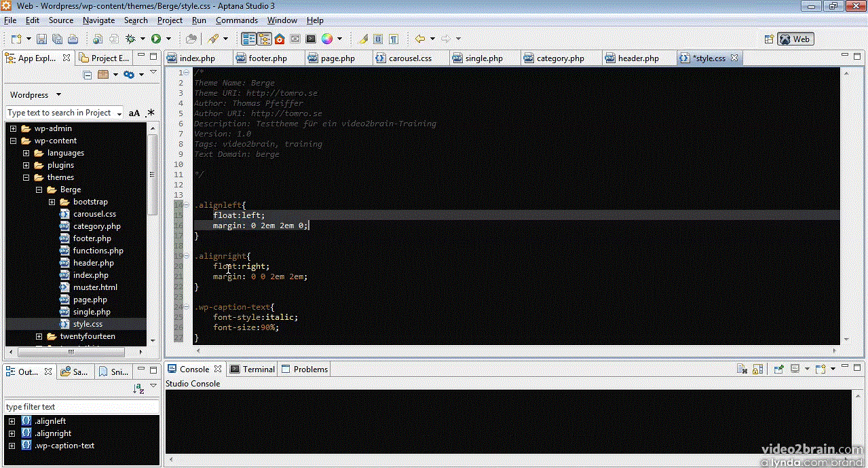Expand the languages folder node
Viewport: 868px width, 468px height.
point(26,153)
